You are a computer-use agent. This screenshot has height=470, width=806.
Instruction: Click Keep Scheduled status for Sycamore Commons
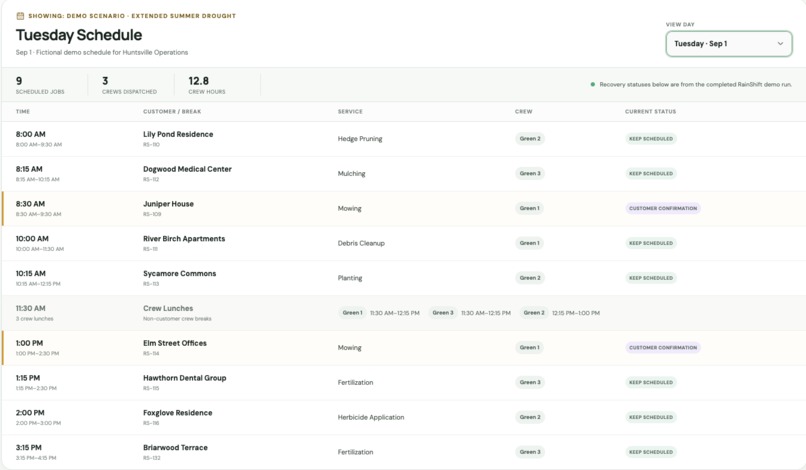point(651,278)
